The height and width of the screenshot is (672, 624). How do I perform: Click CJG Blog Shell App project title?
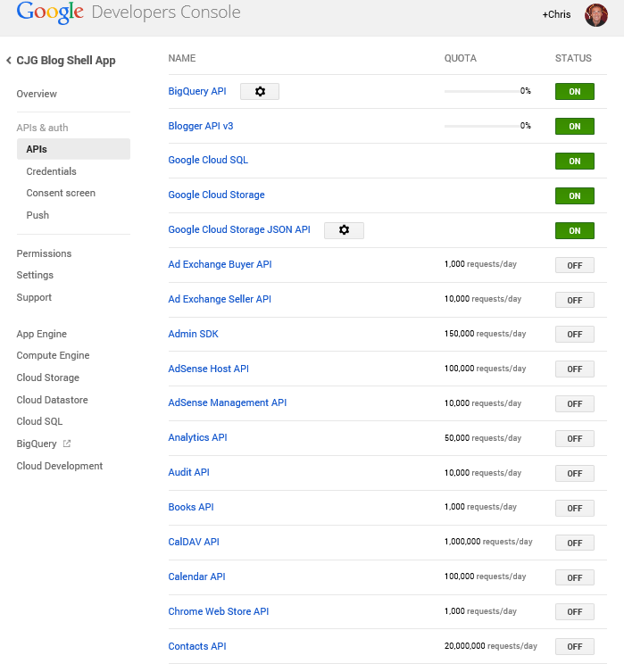click(x=66, y=61)
